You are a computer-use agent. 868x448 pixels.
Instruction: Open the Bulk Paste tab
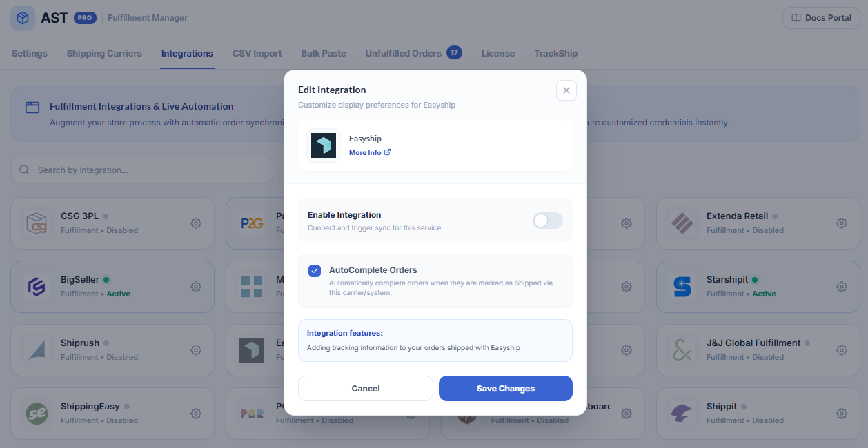pyautogui.click(x=324, y=53)
